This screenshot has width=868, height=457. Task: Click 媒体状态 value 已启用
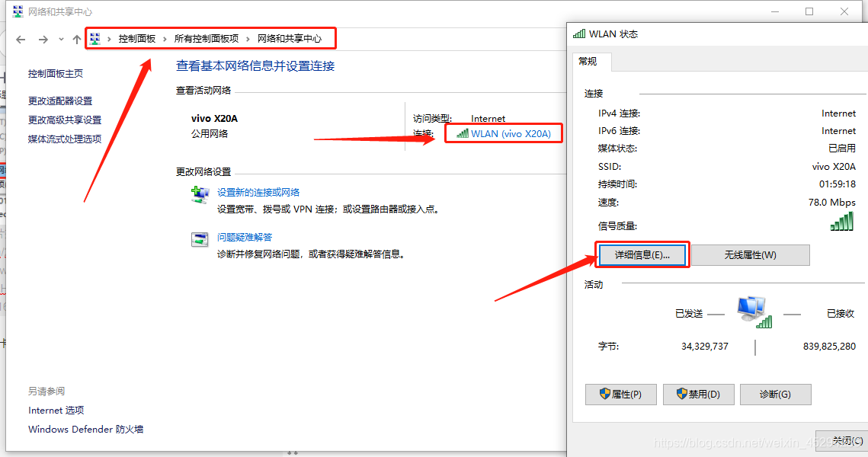[842, 149]
